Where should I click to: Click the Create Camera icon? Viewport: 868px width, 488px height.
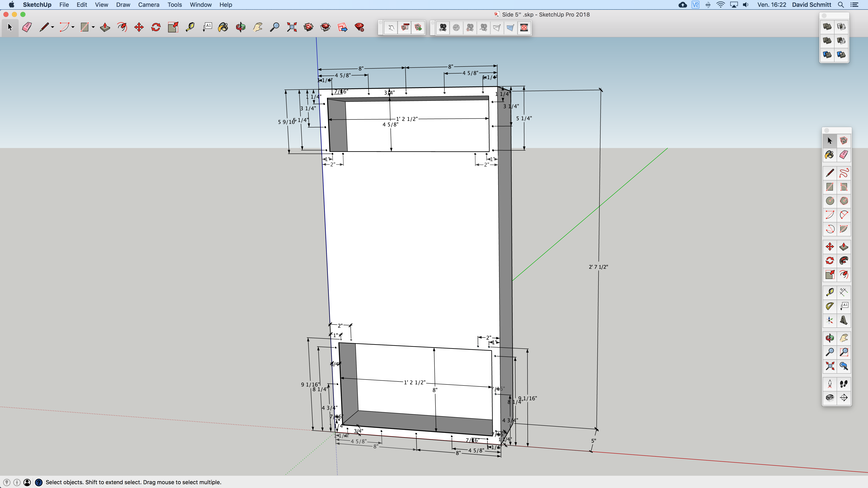click(443, 28)
